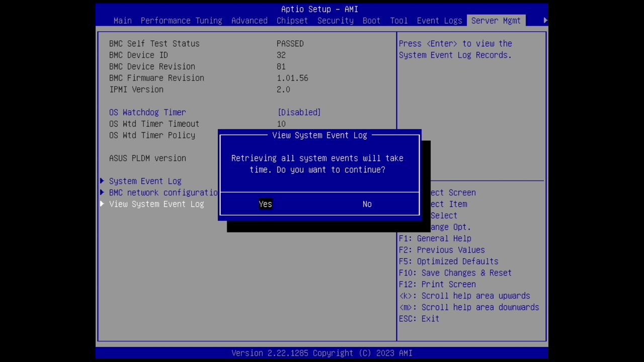The image size is (644, 362).
Task: Click the firmware revision 1.01.56 value
Action: [x=292, y=78]
